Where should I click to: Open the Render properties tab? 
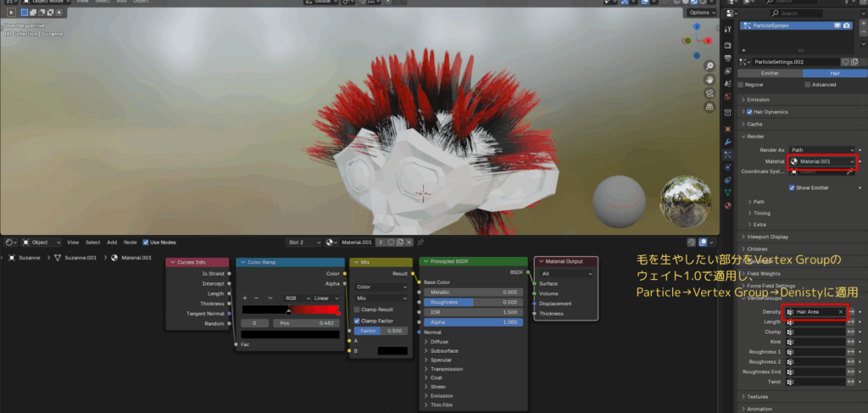[x=728, y=46]
